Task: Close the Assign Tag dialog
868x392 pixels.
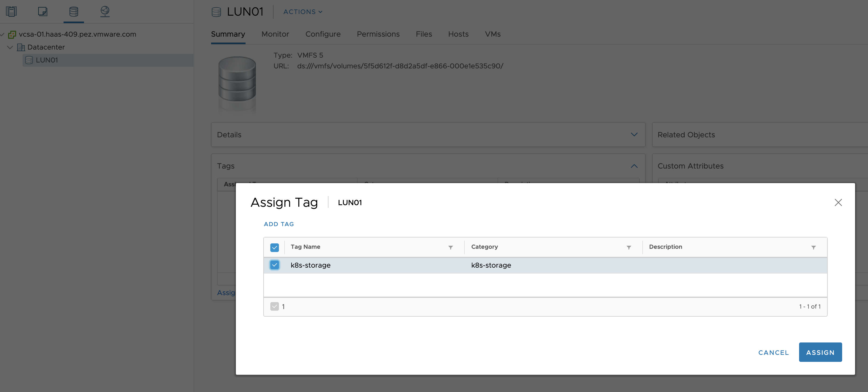Action: coord(838,202)
